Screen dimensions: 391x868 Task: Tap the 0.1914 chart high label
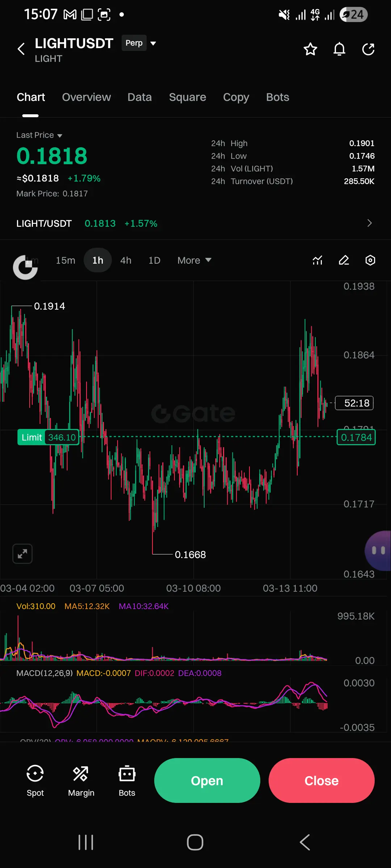point(50,306)
